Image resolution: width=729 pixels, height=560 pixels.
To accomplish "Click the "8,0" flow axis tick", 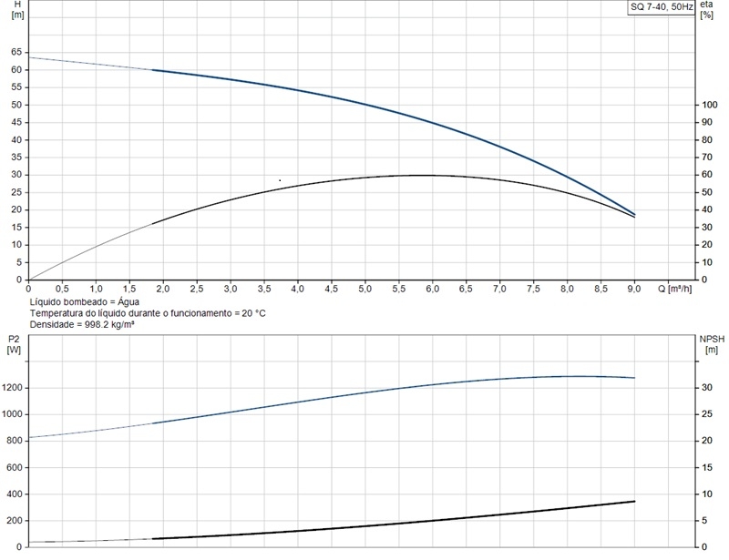I will [x=567, y=289].
